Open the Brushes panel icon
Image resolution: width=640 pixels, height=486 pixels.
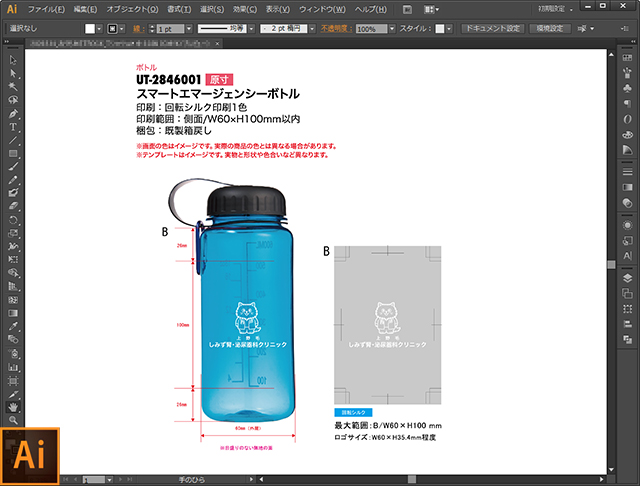tap(627, 73)
